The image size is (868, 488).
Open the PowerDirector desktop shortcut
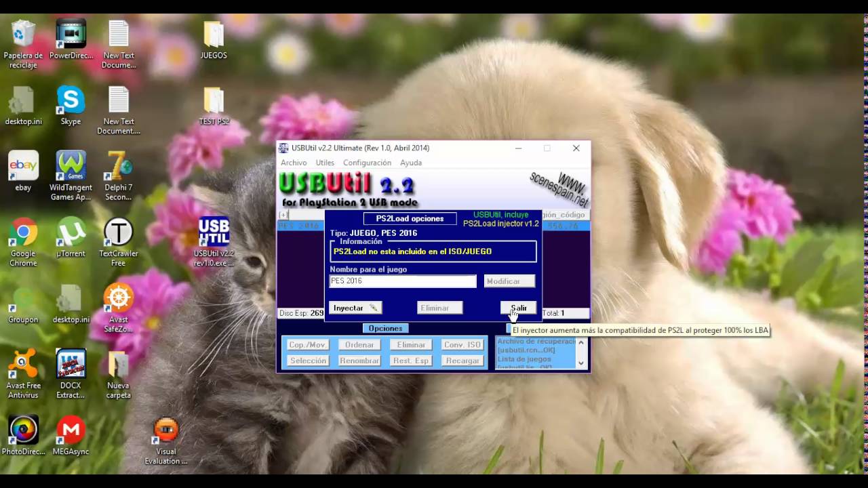pos(71,39)
